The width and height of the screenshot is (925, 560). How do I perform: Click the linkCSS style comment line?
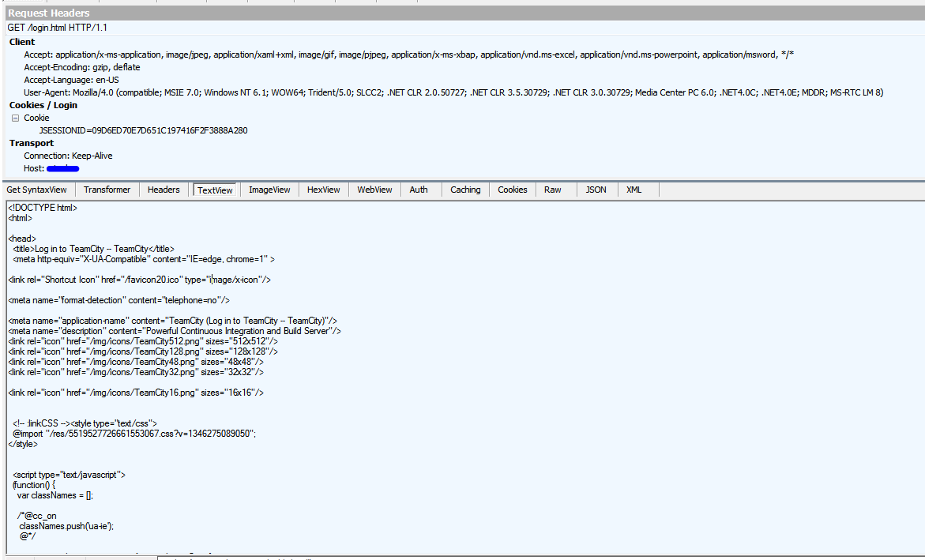85,423
